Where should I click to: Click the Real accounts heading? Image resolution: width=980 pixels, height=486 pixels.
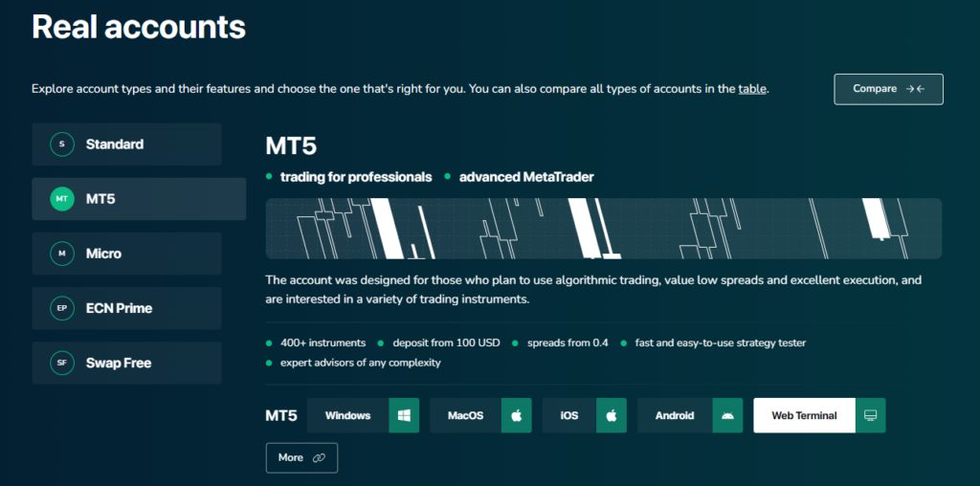[x=139, y=27]
